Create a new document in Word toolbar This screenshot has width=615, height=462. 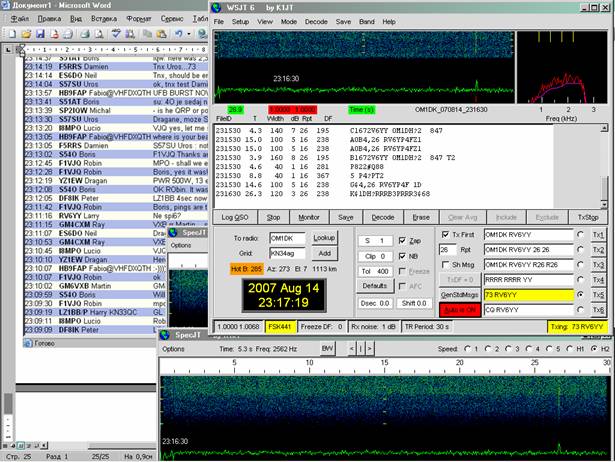click(x=12, y=34)
